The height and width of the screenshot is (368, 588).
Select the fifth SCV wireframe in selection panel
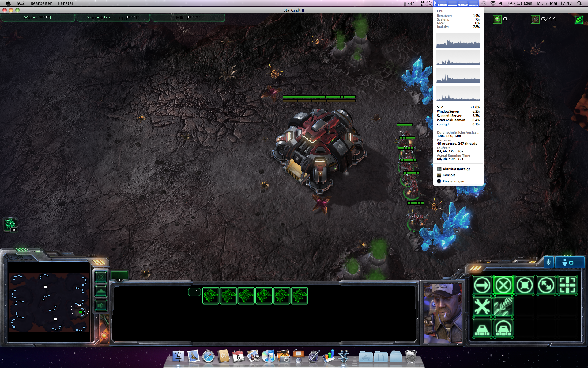(x=282, y=296)
